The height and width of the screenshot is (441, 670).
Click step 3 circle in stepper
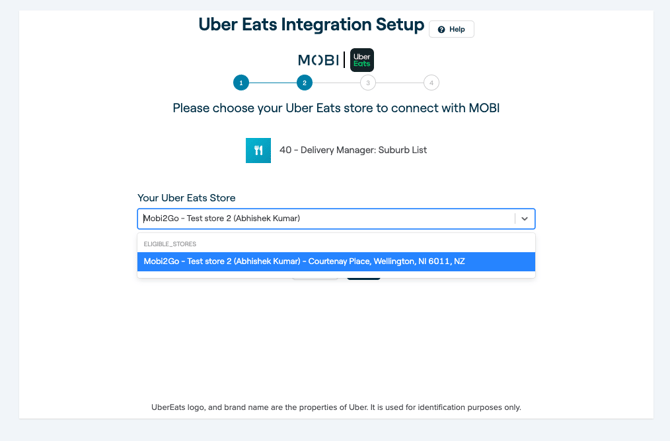368,83
